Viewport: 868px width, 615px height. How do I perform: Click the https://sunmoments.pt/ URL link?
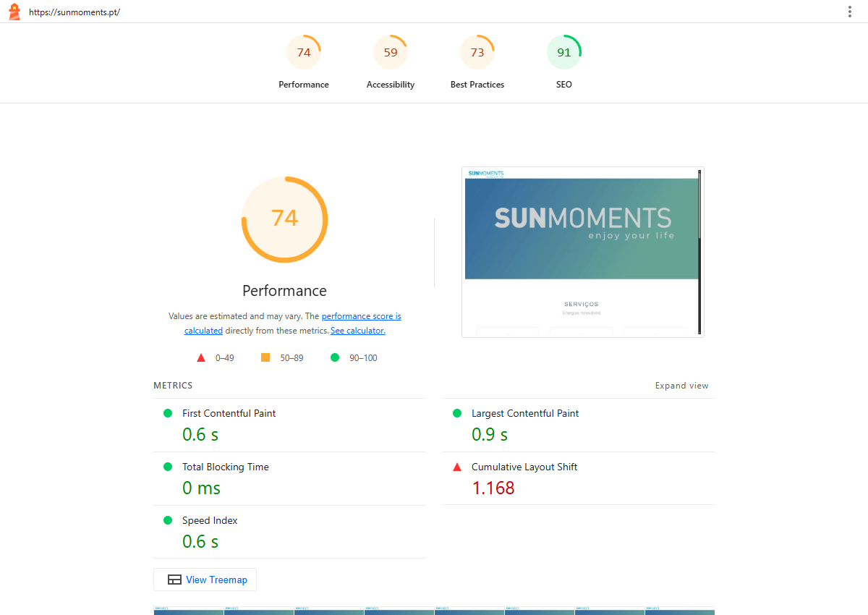tap(75, 12)
